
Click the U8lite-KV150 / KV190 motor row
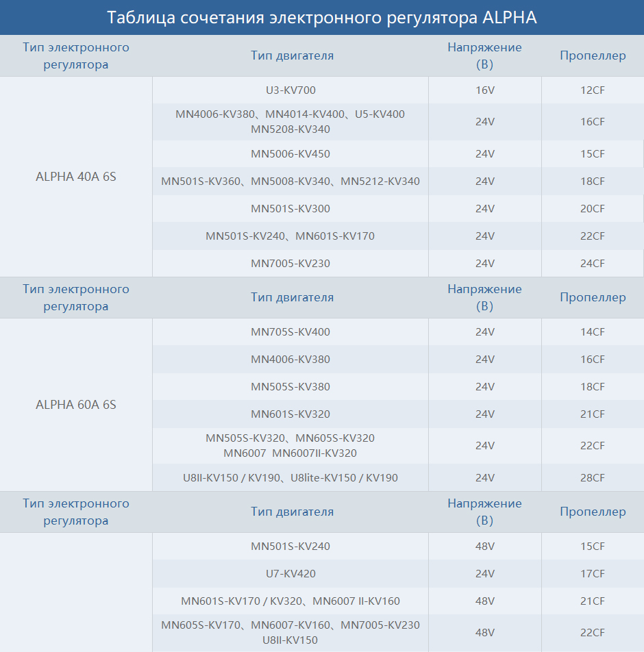click(290, 478)
